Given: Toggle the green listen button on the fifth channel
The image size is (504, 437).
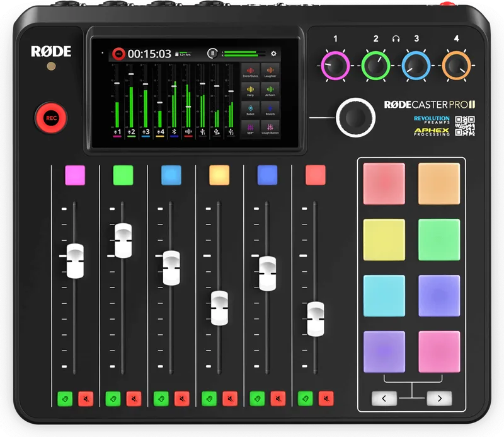Looking at the screenshot, I should [x=257, y=399].
